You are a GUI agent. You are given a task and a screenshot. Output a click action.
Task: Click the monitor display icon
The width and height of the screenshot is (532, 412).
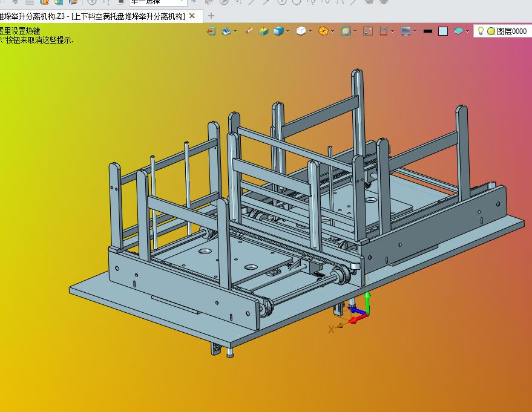tap(406, 31)
